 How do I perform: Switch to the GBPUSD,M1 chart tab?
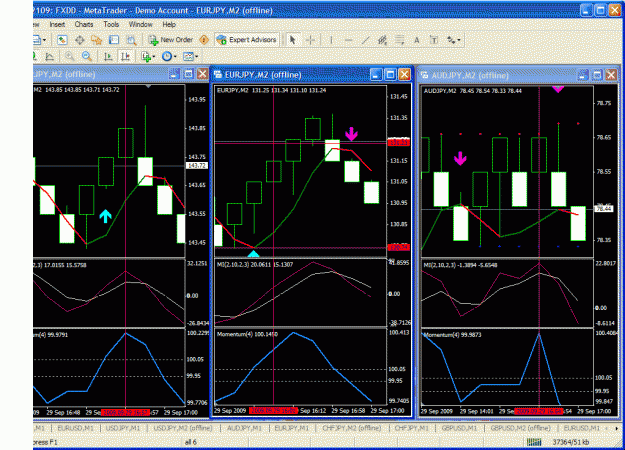[459, 428]
